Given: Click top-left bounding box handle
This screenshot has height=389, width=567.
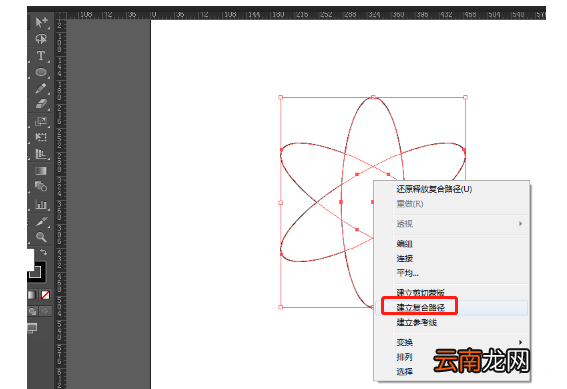Looking at the screenshot, I should click(281, 97).
